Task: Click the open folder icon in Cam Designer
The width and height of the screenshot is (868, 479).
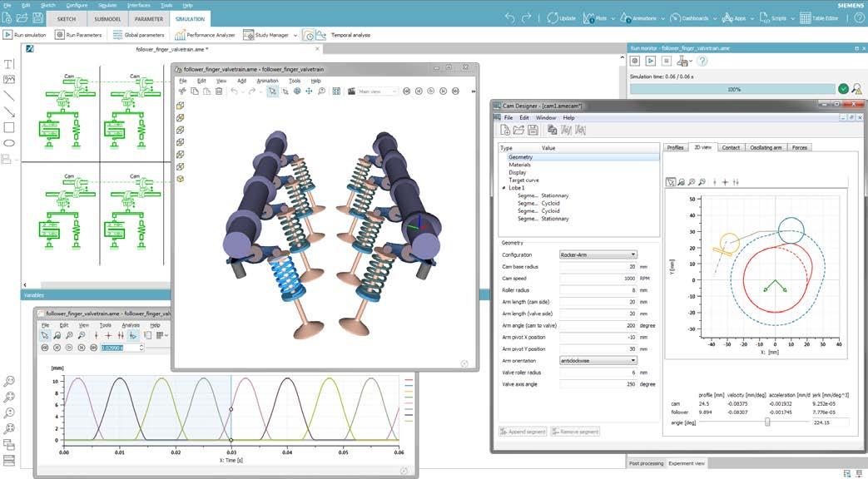Action: 518,130
